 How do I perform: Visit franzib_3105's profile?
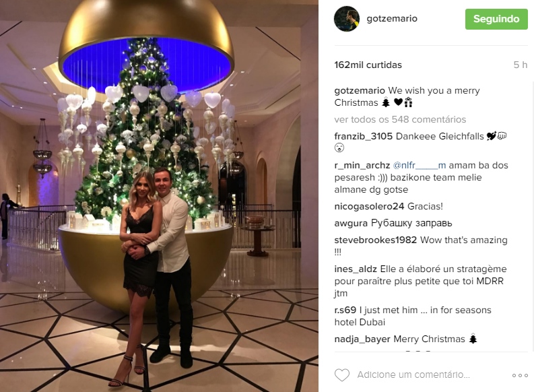364,136
